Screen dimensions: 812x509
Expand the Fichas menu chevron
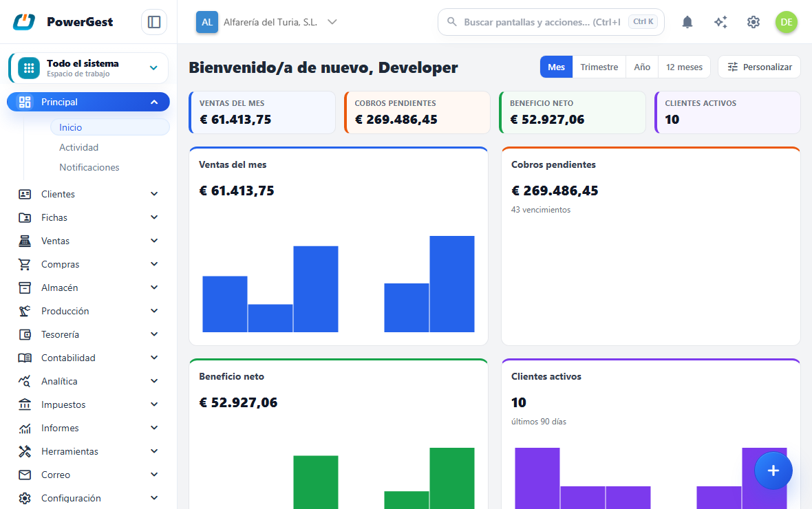click(154, 217)
